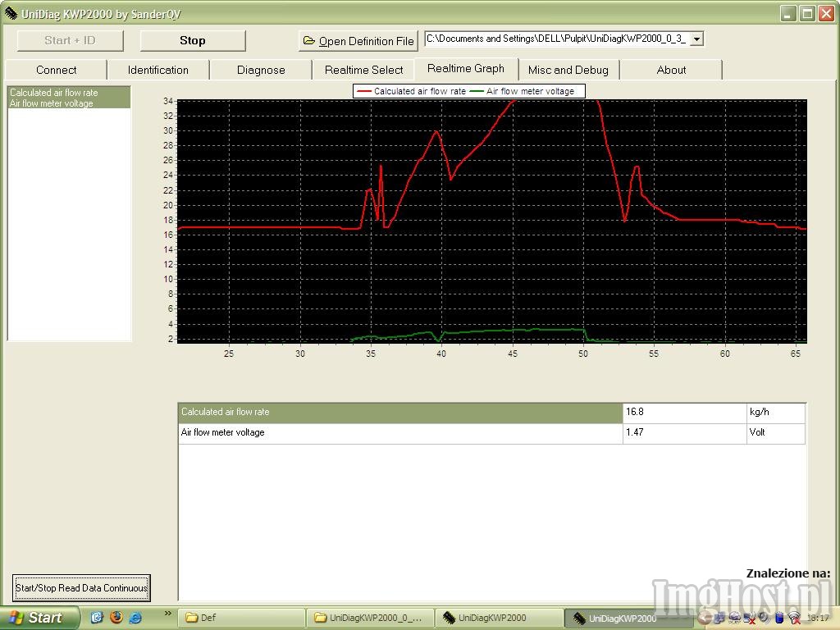The width and height of the screenshot is (840, 630).
Task: Click the wireless network tray icon
Action: click(794, 619)
